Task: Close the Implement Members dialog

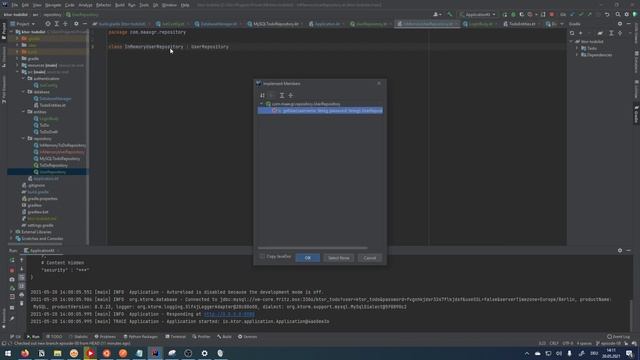Action: coord(379,83)
